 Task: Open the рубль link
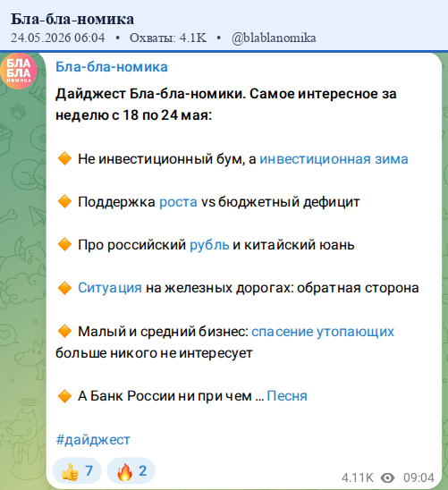(209, 245)
